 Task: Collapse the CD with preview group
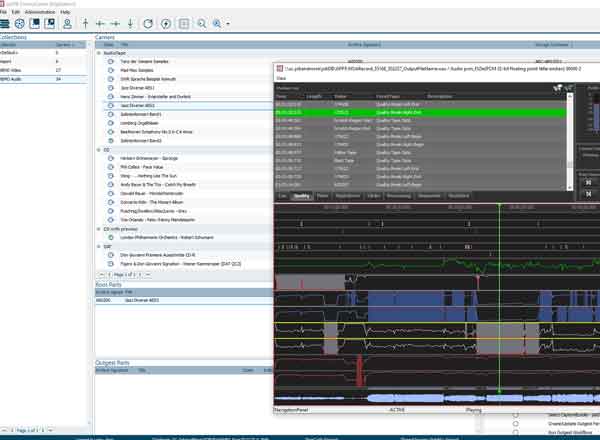99,229
